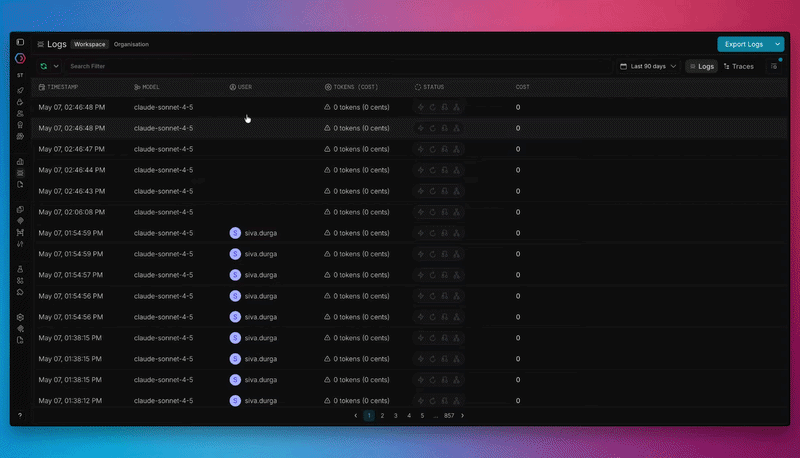The width and height of the screenshot is (800, 458).
Task: Select the Traces view tab
Action: tap(739, 66)
